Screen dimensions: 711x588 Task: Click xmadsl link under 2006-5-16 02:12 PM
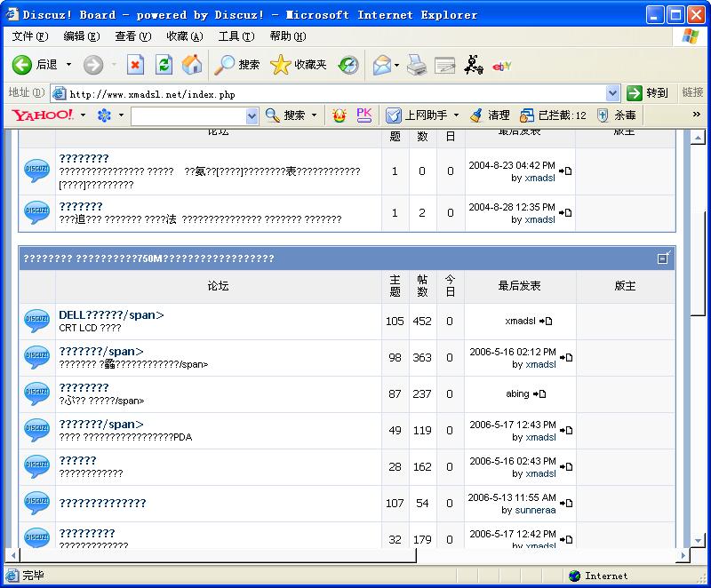[540, 364]
